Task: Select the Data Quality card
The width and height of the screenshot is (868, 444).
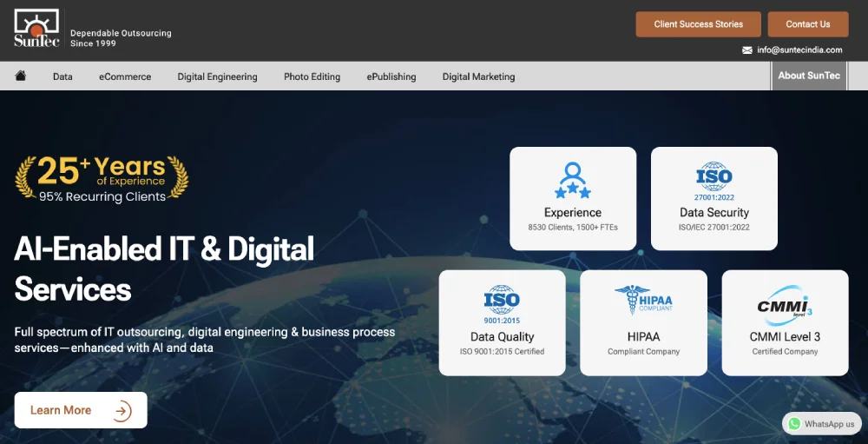Action: [502, 322]
